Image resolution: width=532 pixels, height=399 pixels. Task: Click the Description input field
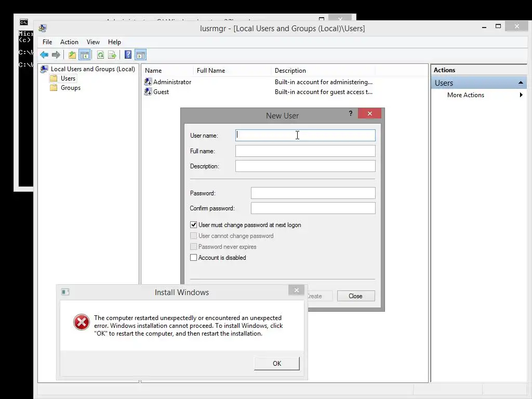click(305, 166)
